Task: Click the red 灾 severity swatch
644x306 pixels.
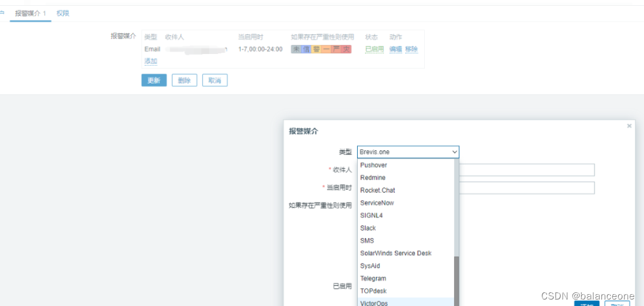Action: 346,49
